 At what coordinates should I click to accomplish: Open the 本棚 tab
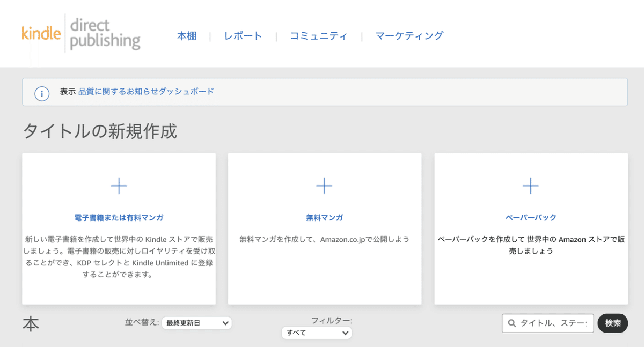point(187,36)
